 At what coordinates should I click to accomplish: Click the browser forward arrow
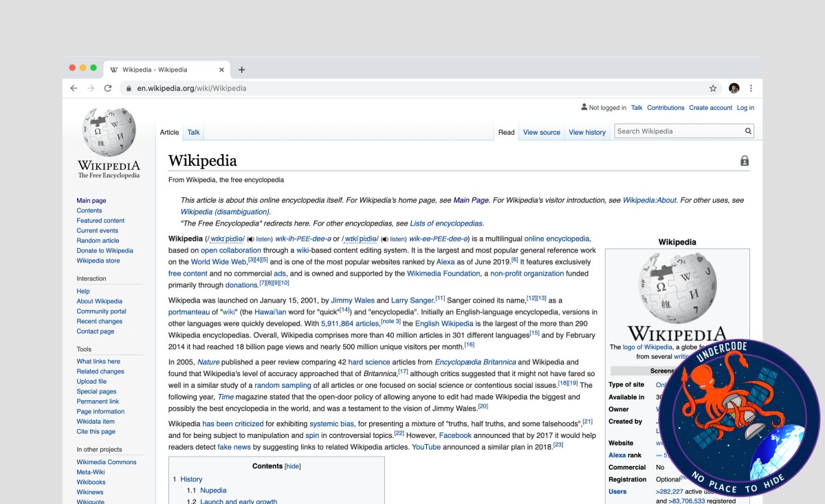pyautogui.click(x=91, y=88)
